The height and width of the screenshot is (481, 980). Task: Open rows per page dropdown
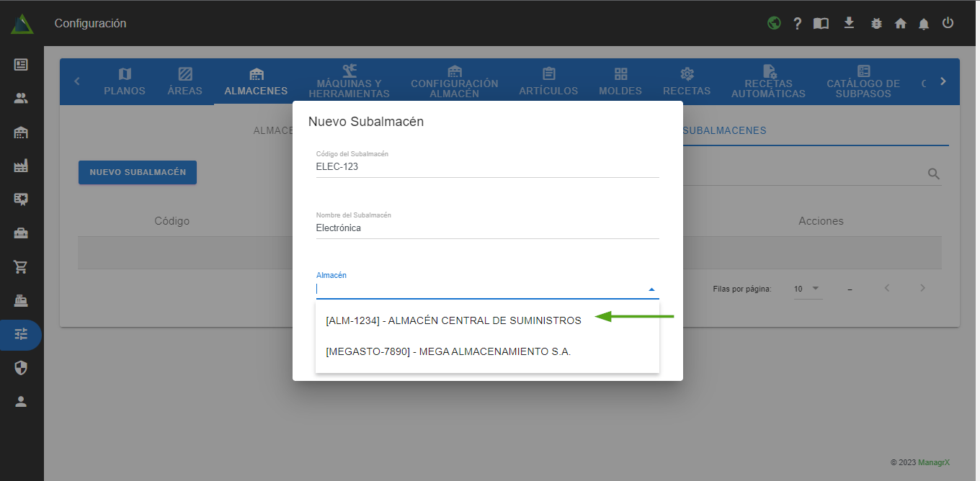point(807,289)
